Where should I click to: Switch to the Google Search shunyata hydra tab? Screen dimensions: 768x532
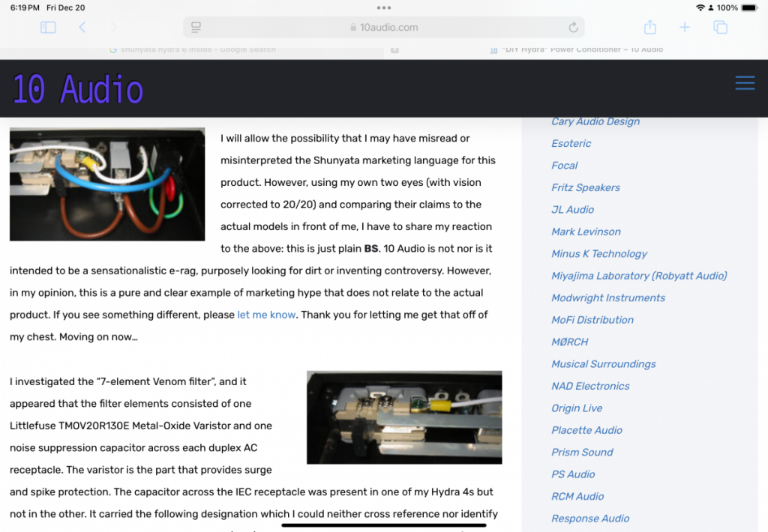pyautogui.click(x=193, y=49)
